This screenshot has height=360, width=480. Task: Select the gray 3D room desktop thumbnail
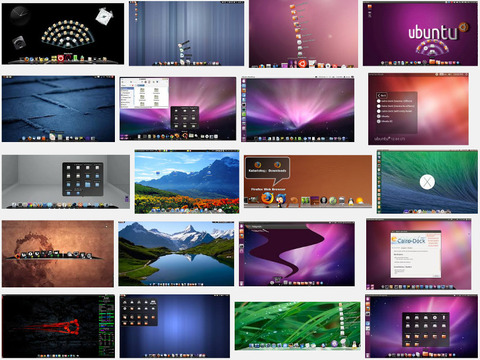[66, 182]
